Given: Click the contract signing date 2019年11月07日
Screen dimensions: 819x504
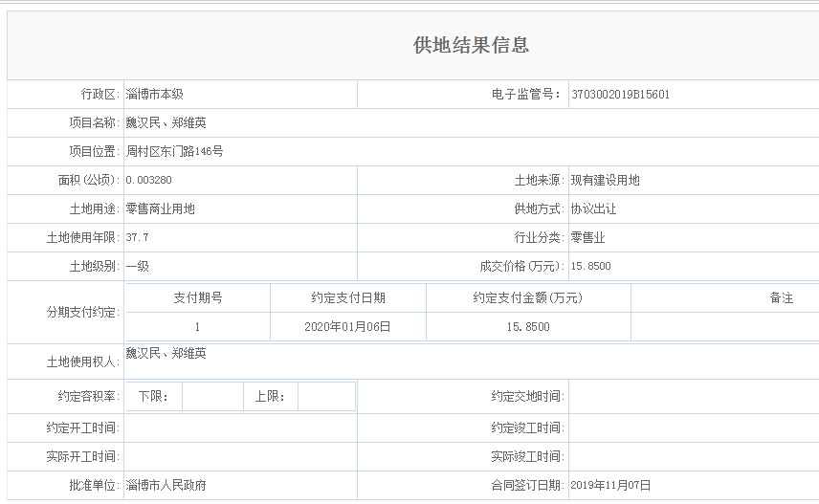Looking at the screenshot, I should [609, 485].
